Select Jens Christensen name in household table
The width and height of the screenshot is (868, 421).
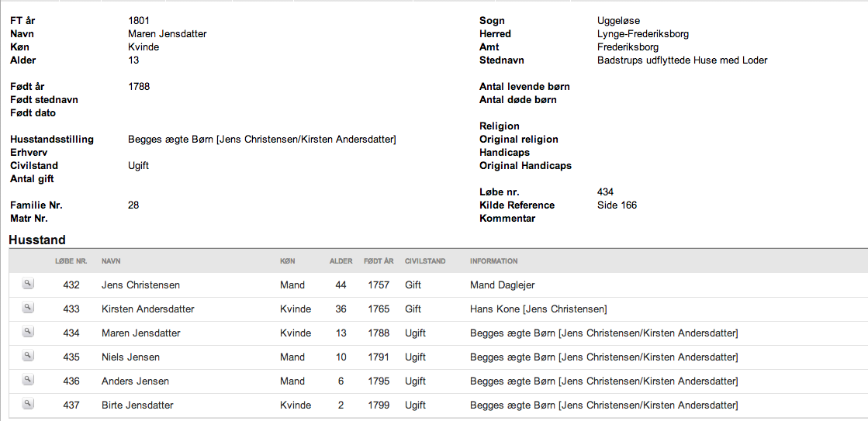[x=140, y=285]
